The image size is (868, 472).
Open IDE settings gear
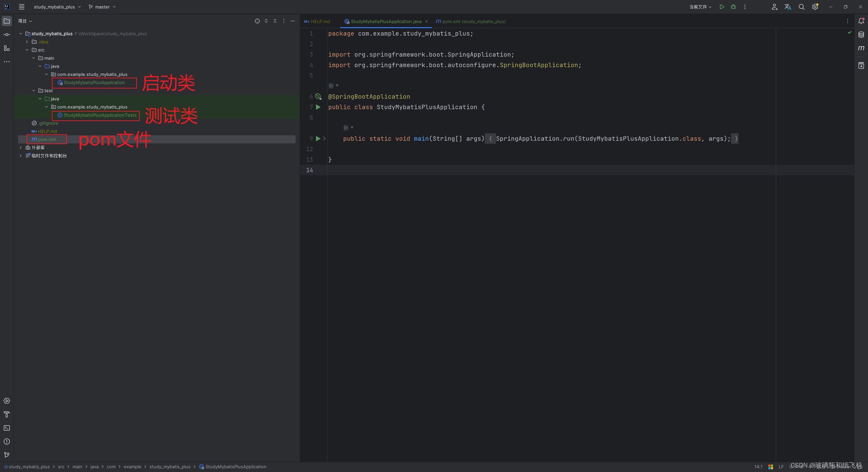click(x=815, y=7)
